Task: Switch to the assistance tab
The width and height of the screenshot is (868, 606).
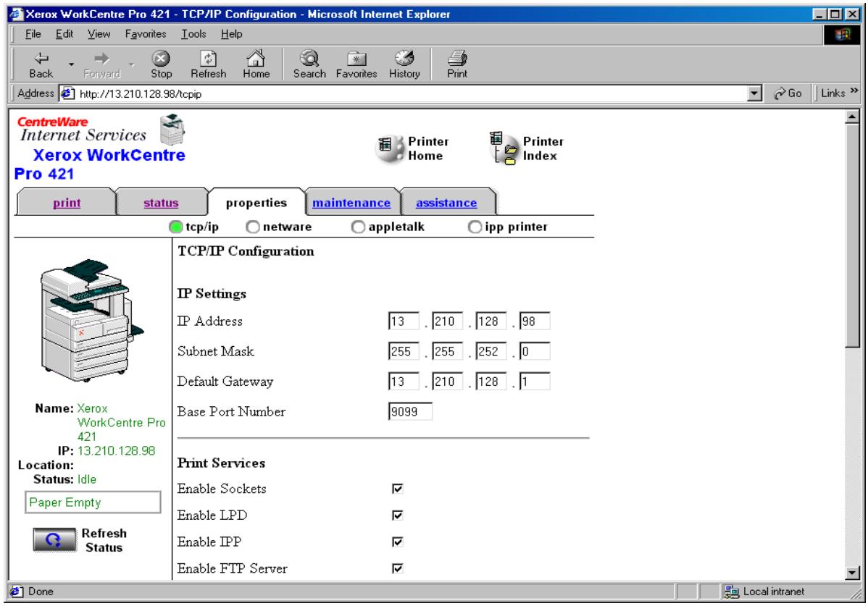Action: click(446, 203)
